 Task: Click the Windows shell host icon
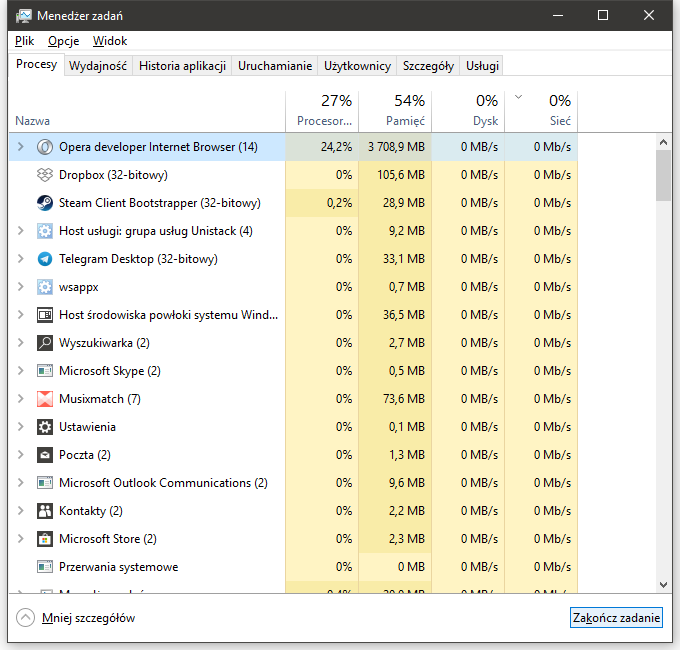pyautogui.click(x=45, y=315)
